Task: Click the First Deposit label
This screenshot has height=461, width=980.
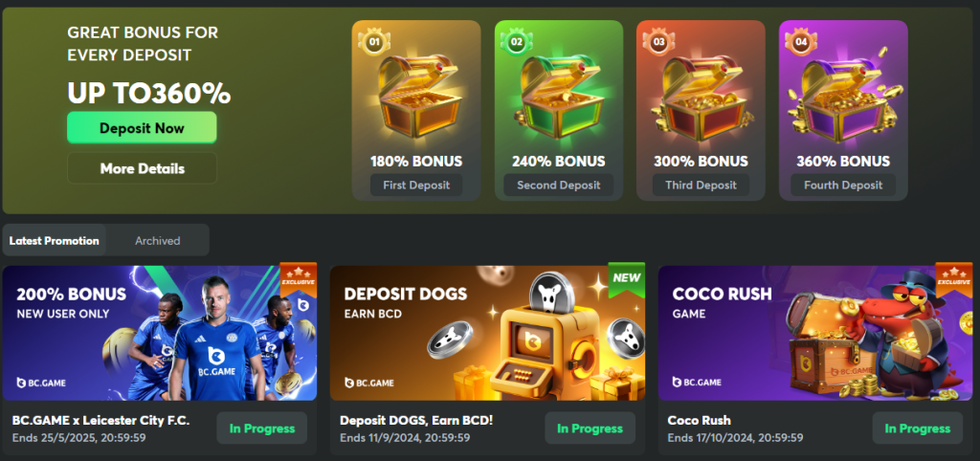Action: click(x=416, y=185)
